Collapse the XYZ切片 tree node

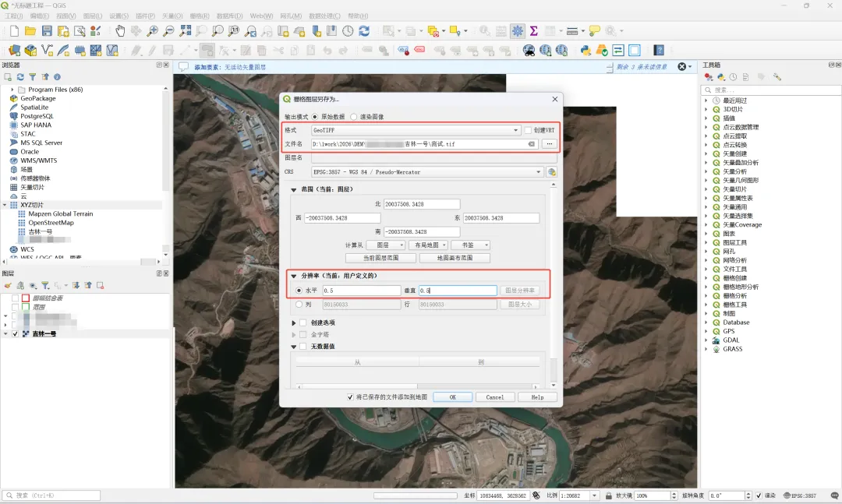[5, 205]
